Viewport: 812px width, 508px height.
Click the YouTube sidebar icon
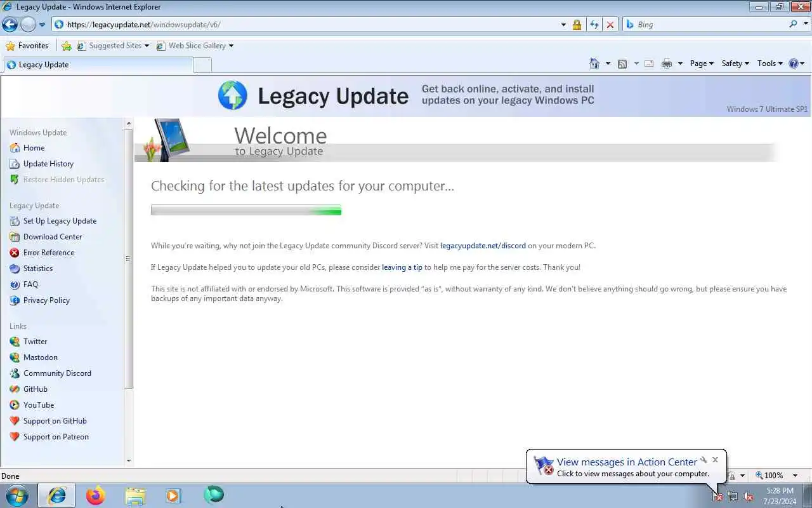click(15, 405)
